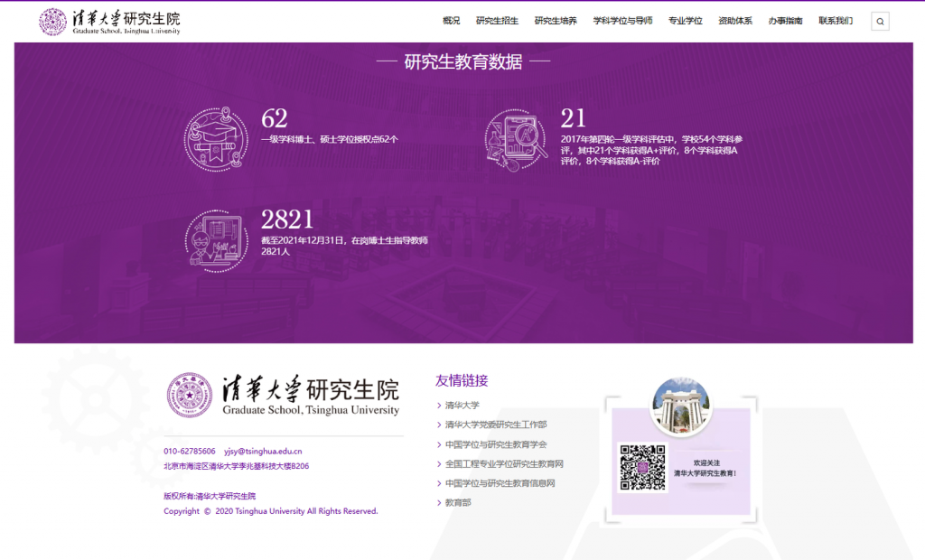Click the address text 北京市海淀区清华大学李兆基科技大楼B206
The image size is (925, 560).
pos(236,466)
